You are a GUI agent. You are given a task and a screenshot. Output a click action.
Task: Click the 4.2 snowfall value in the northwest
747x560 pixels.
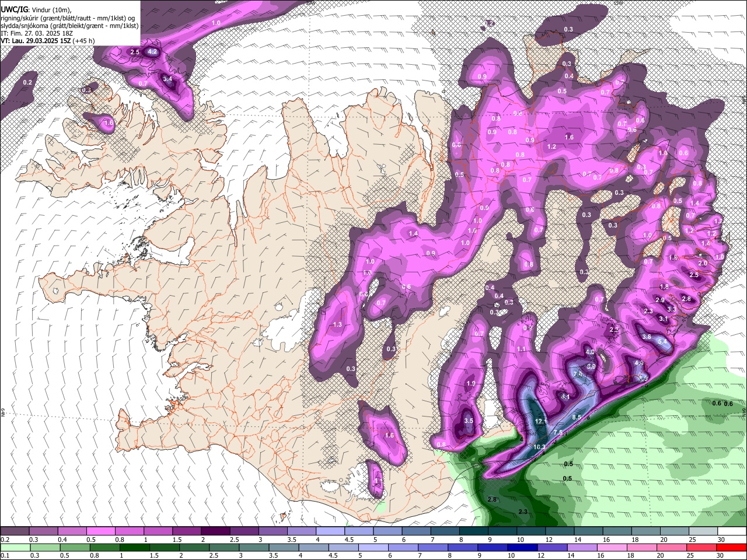[153, 52]
